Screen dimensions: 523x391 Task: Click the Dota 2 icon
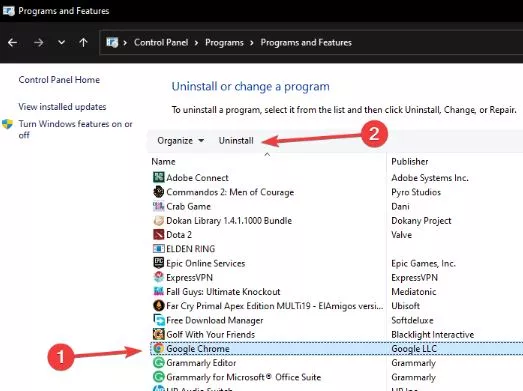[x=158, y=234]
